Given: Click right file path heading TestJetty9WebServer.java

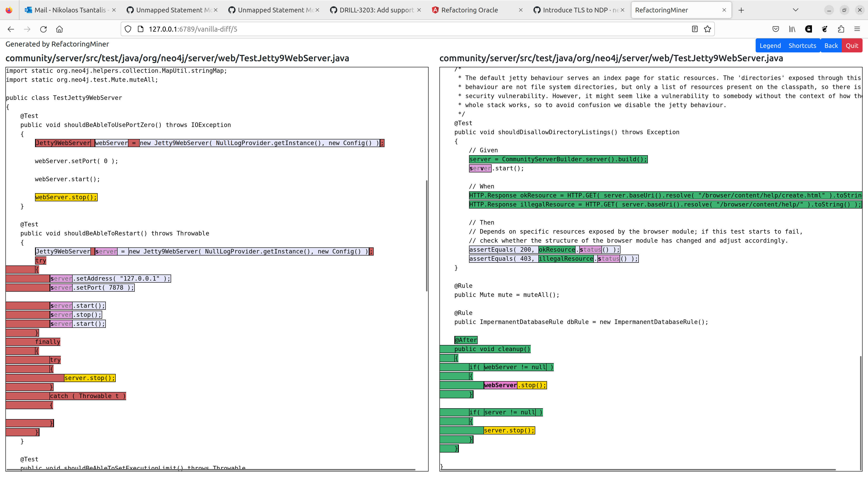Looking at the screenshot, I should point(611,58).
